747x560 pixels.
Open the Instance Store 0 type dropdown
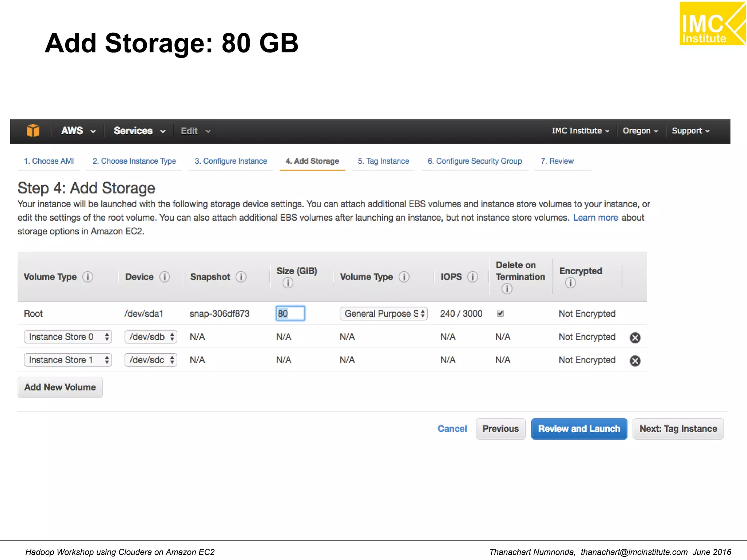click(x=68, y=337)
